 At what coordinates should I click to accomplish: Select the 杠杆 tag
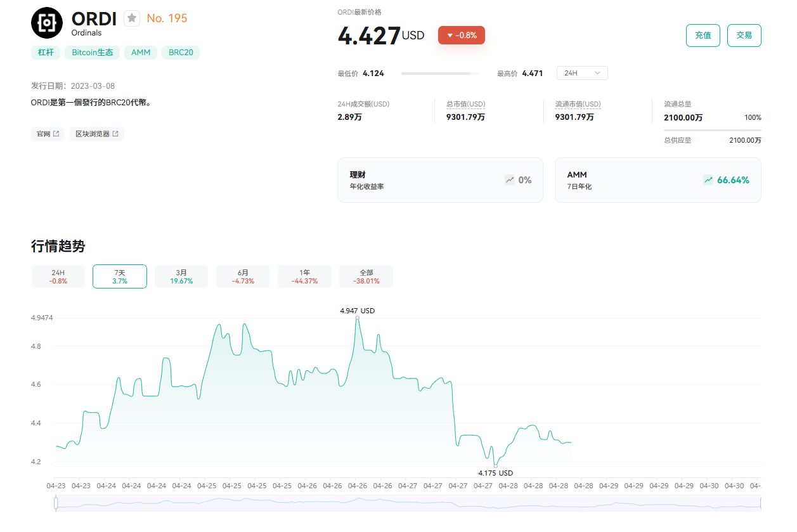coord(46,53)
